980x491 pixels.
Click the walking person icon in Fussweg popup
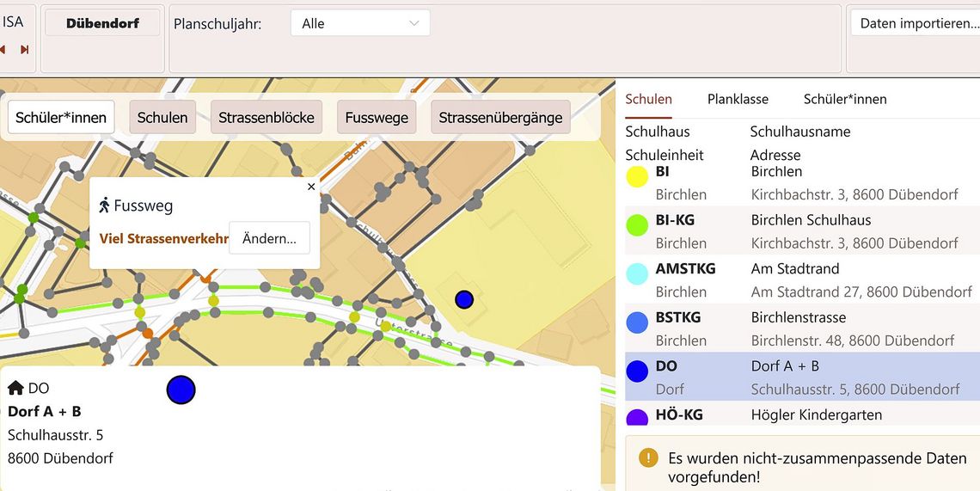pyautogui.click(x=104, y=206)
